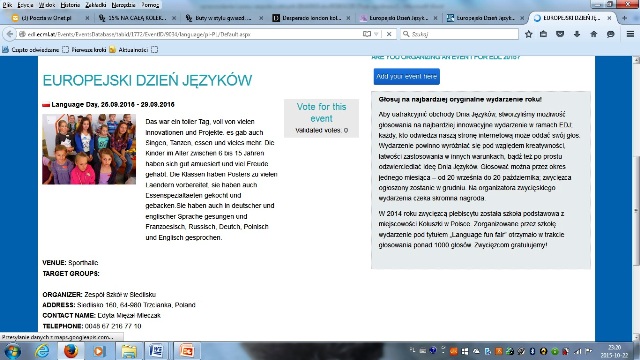Open the Aktualności bookmark folder
The height and width of the screenshot is (360, 640).
click(129, 50)
